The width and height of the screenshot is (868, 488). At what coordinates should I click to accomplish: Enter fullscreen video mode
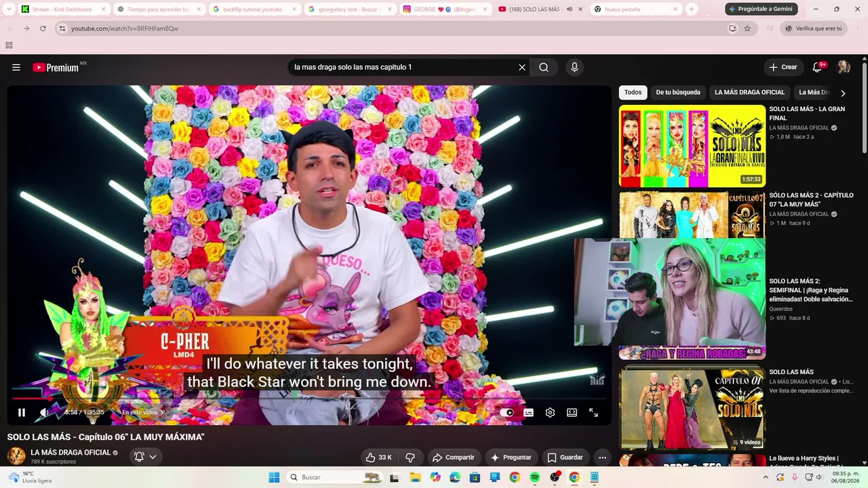pyautogui.click(x=593, y=412)
